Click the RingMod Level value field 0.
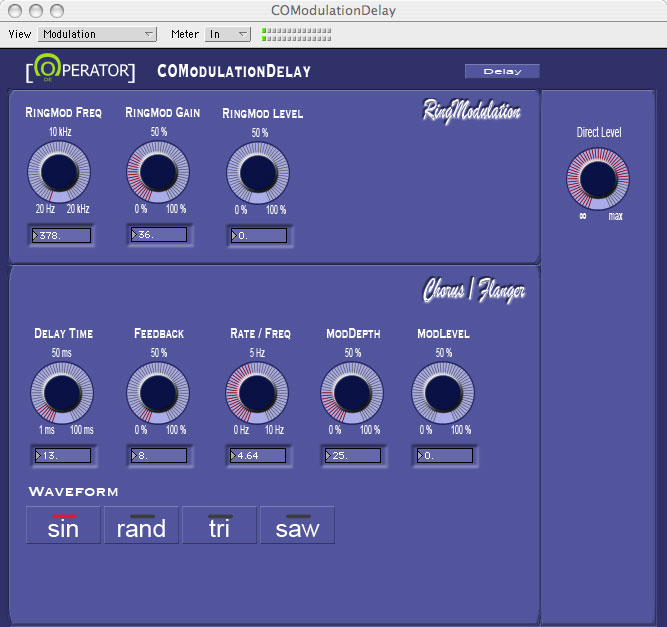 click(259, 235)
